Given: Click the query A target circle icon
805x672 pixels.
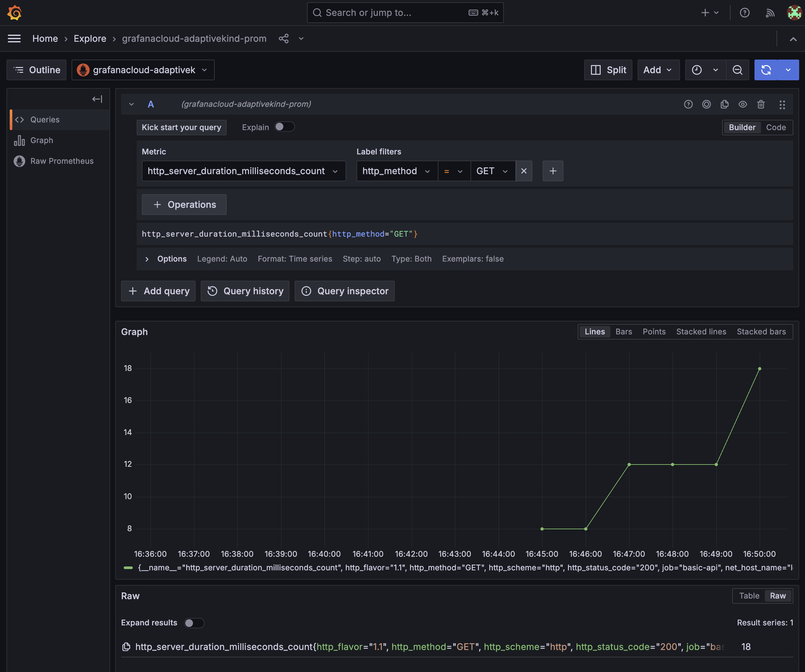Looking at the screenshot, I should 707,104.
